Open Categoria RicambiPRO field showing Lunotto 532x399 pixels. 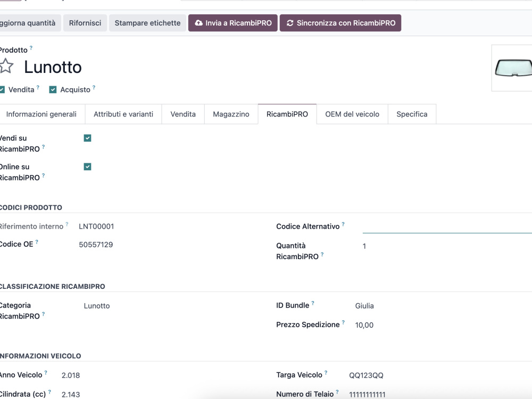pos(97,306)
